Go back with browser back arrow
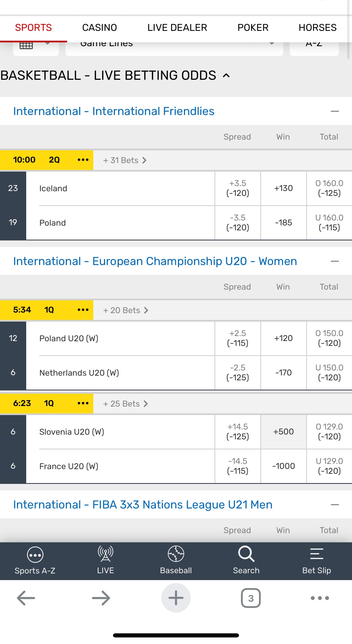 [x=26, y=598]
